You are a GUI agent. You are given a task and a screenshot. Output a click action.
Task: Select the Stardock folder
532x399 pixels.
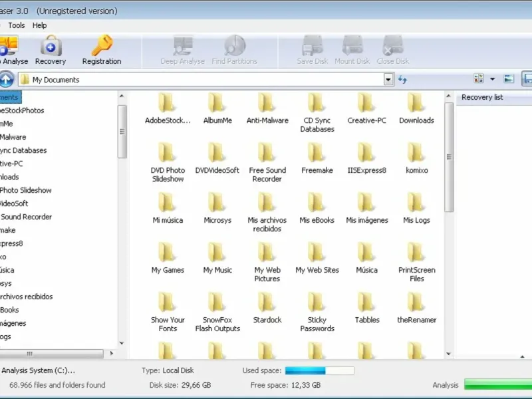(x=267, y=308)
